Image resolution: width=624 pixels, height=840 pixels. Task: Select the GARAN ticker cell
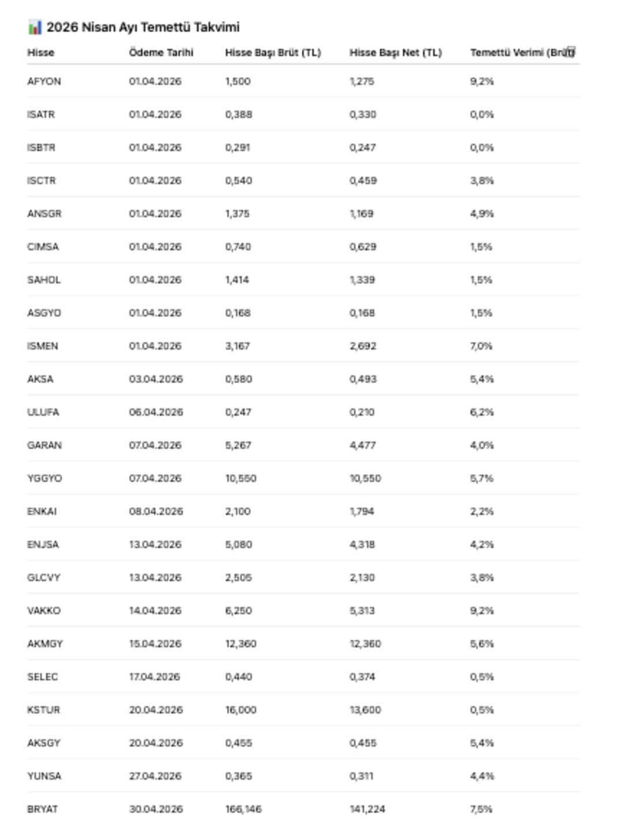click(44, 445)
